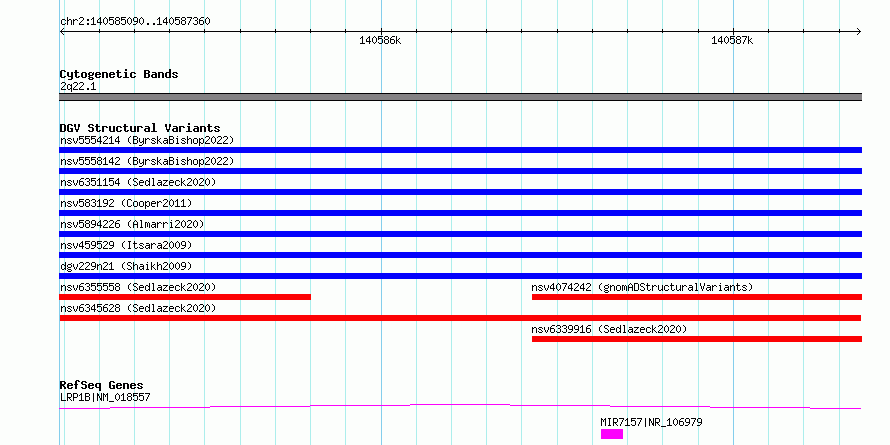This screenshot has height=445, width=890.
Task: Click the 140586k ruler tick label
Action: (x=380, y=40)
